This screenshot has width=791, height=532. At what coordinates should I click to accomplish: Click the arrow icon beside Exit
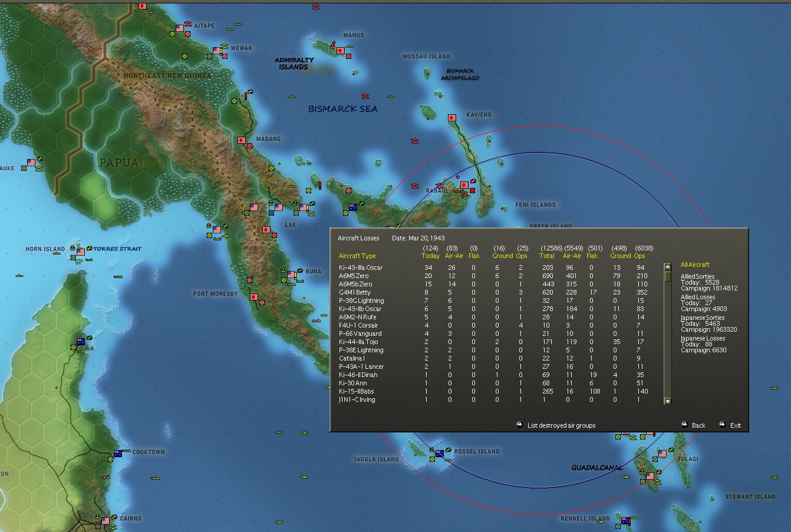[722, 424]
